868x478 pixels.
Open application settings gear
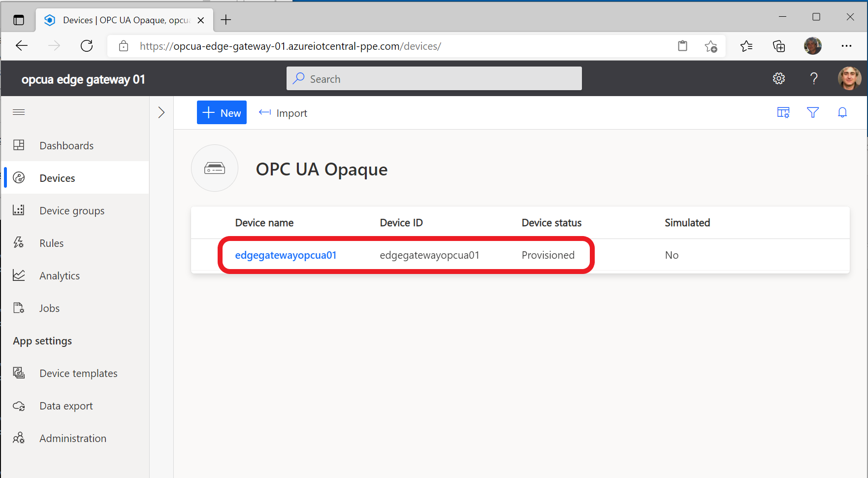click(x=779, y=78)
